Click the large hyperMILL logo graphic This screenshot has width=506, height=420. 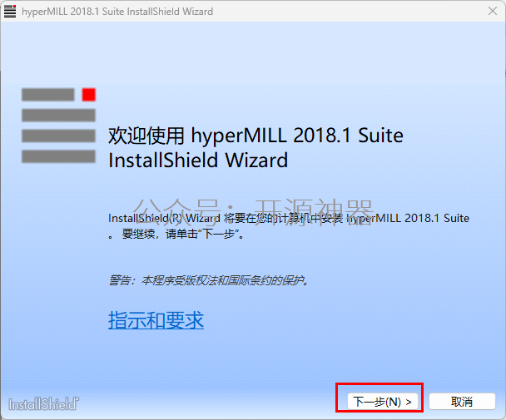coord(58,126)
